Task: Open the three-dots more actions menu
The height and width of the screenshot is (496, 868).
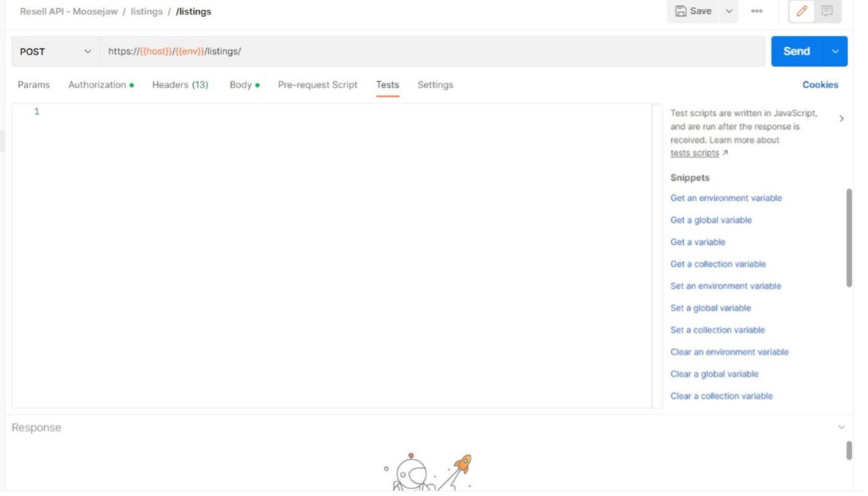Action: point(756,11)
